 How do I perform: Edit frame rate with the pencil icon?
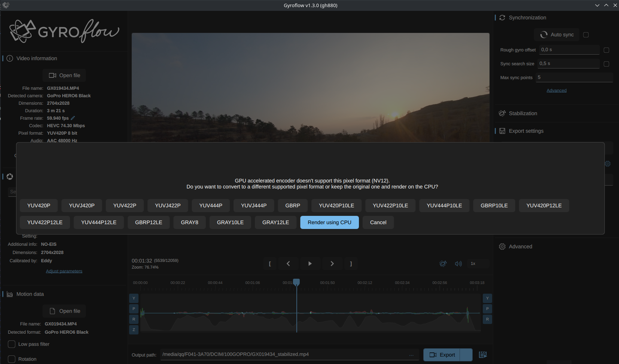point(72,118)
